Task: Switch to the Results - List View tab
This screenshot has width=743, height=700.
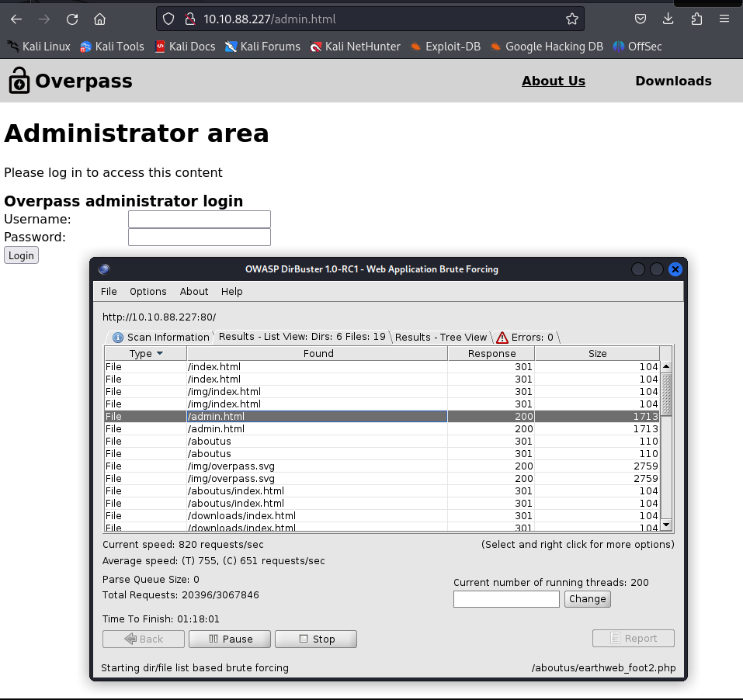Action: 302,336
